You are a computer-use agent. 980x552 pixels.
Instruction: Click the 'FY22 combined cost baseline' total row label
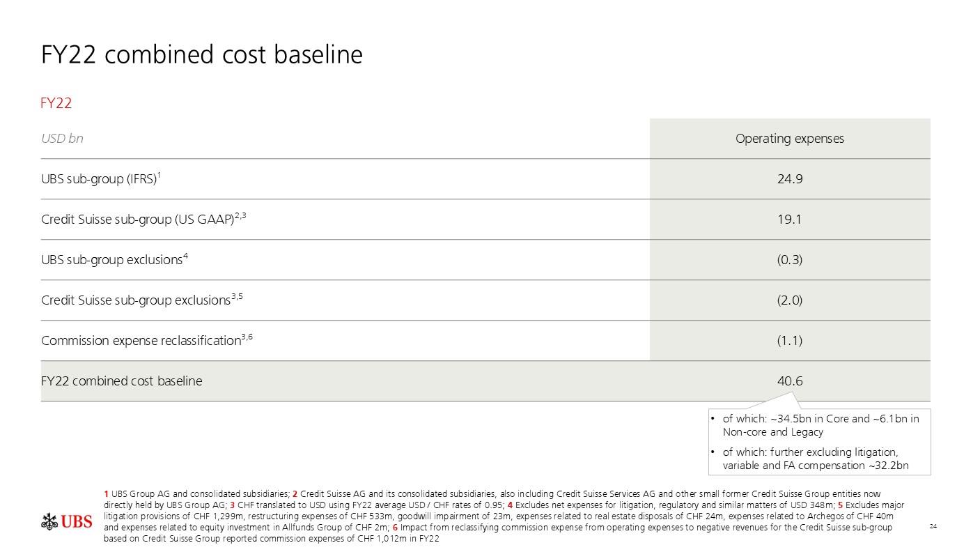[x=122, y=381]
